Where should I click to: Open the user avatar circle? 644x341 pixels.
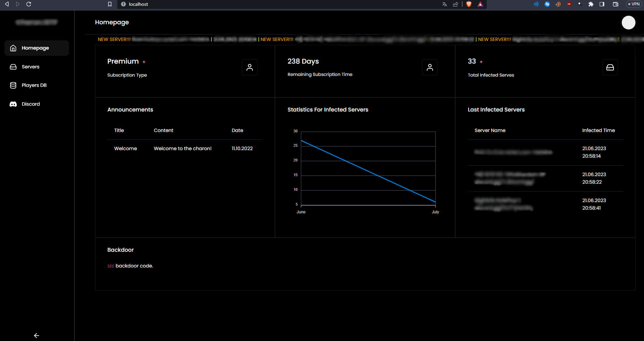point(629,23)
